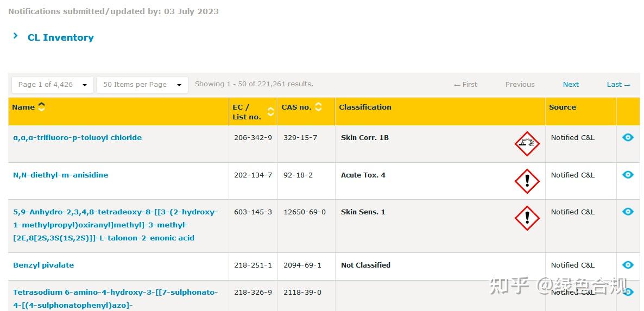Click exclamation pictogram beside Acute Tox. 4
Viewport: 644px width, 311px height.
coord(527,181)
